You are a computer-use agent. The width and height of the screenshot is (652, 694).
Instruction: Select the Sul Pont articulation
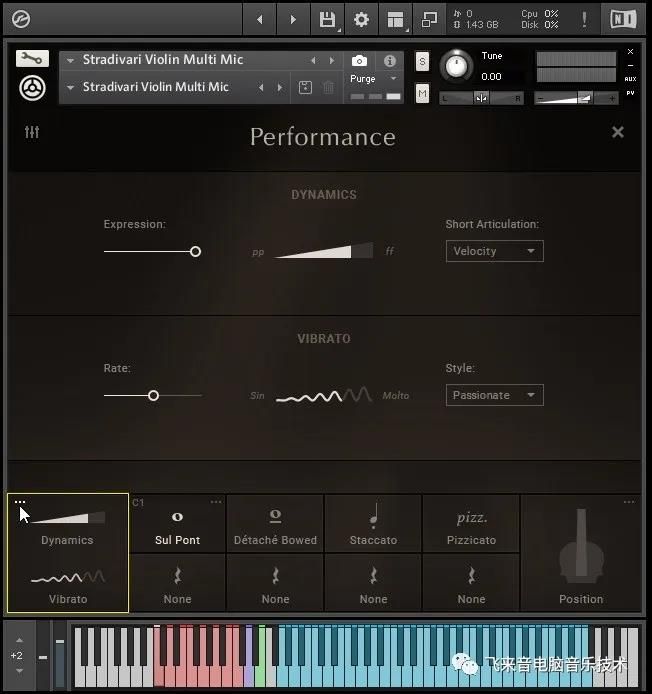[177, 524]
